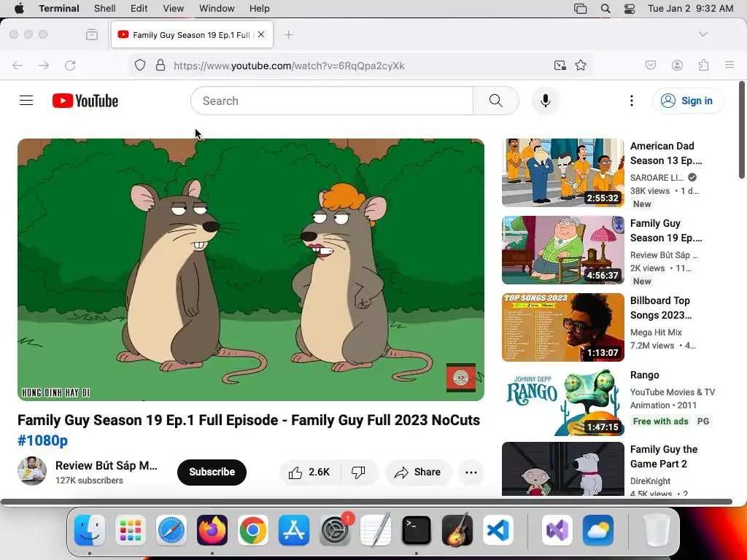Bookmark this page with star icon
747x560 pixels.
[x=581, y=65]
